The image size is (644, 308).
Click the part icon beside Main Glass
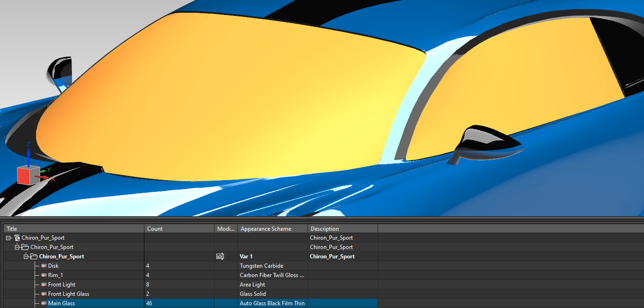click(x=43, y=303)
